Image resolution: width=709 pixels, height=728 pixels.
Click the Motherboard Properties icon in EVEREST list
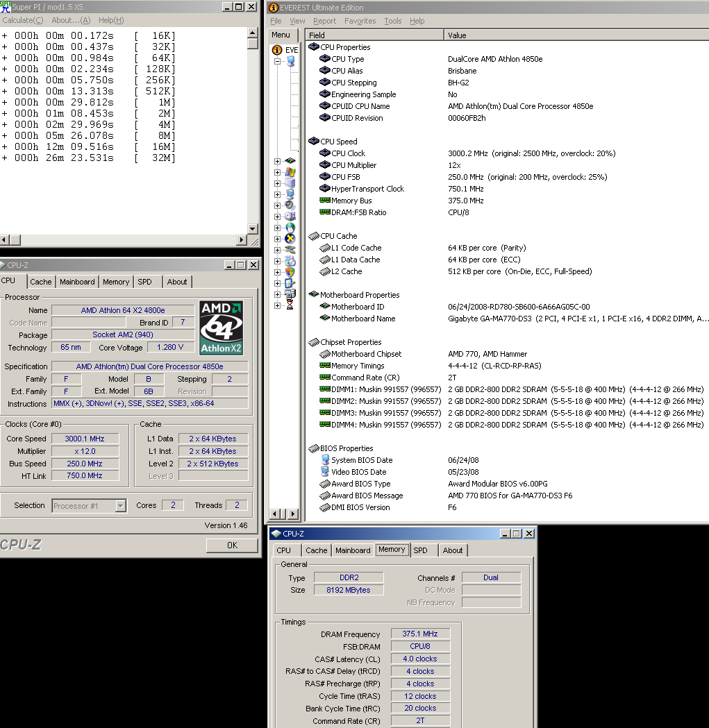(x=314, y=294)
